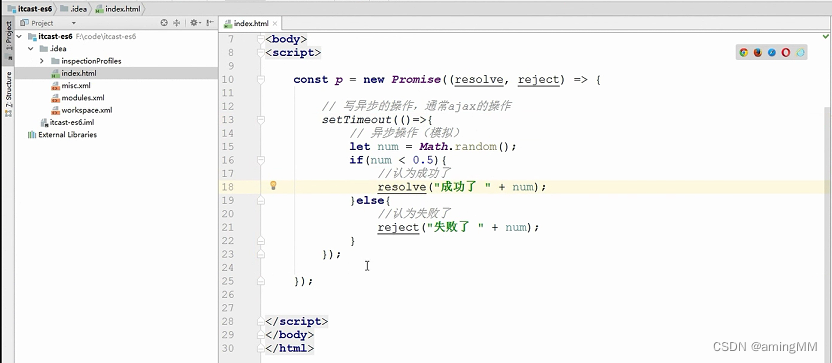The image size is (832, 363).
Task: Switch to the index.html editor tab
Action: click(x=249, y=24)
